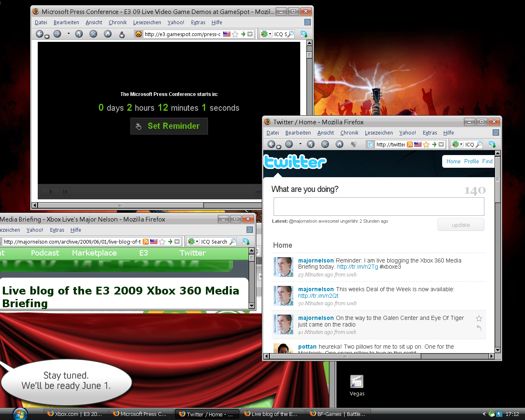Reload the Twitter home page

coord(311,144)
